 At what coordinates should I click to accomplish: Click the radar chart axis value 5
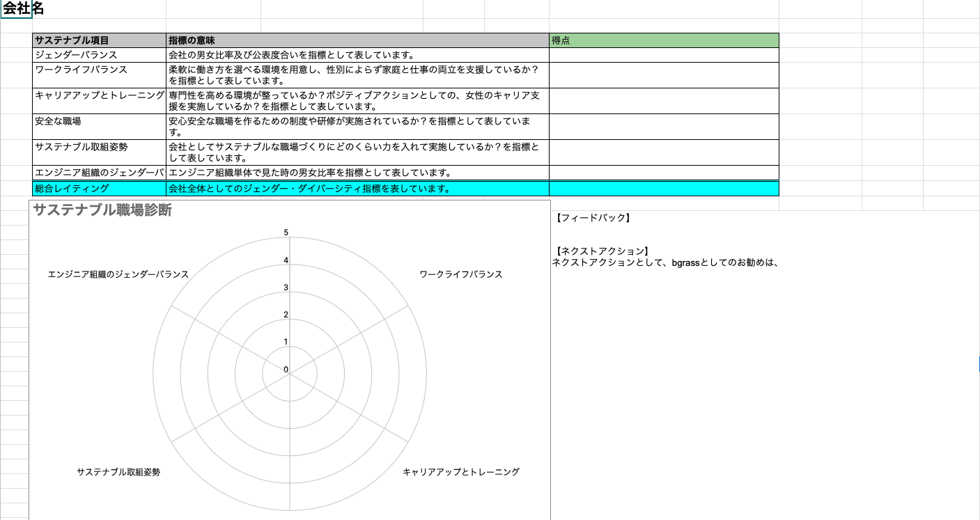(x=286, y=233)
